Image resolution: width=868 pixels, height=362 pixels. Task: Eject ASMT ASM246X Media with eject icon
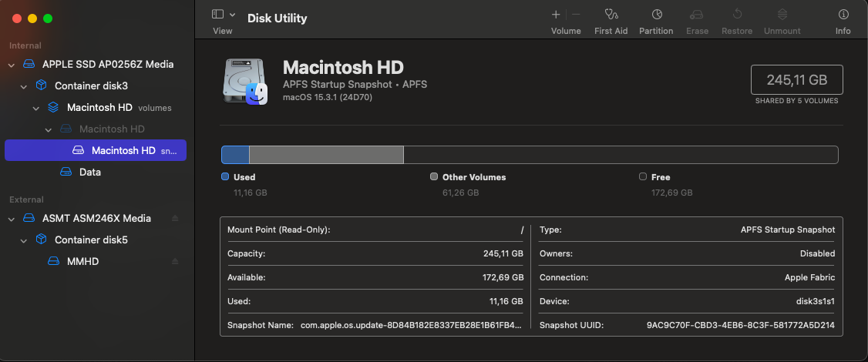175,218
